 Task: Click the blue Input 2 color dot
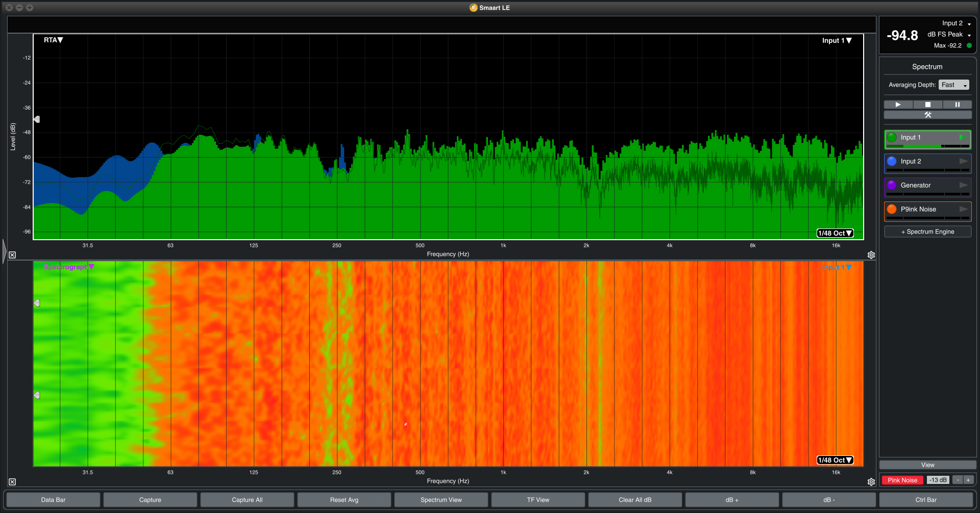point(892,161)
